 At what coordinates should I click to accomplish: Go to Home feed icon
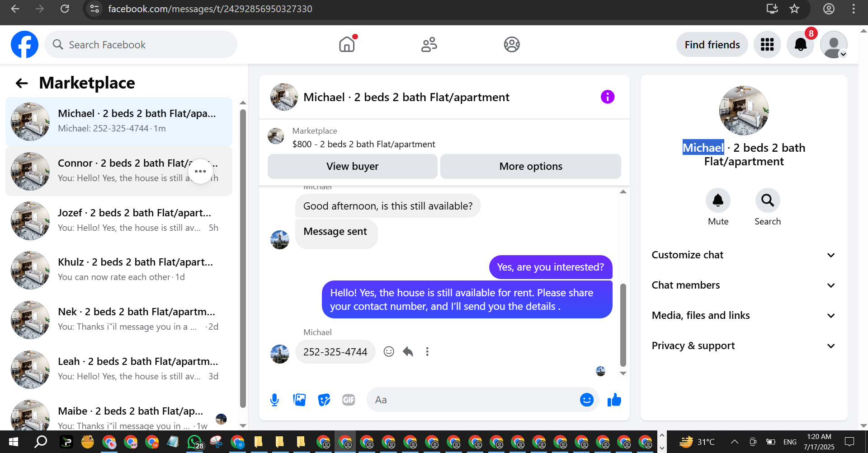point(347,44)
